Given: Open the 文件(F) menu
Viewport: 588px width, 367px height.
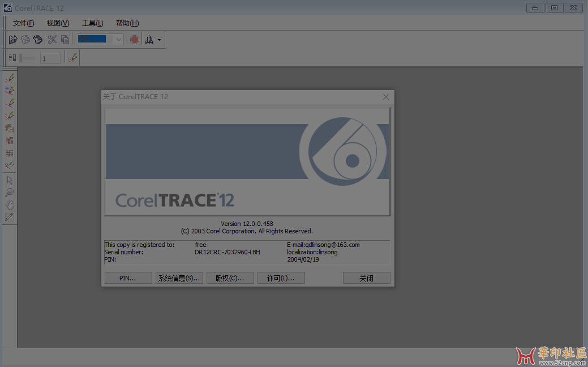Looking at the screenshot, I should (24, 23).
